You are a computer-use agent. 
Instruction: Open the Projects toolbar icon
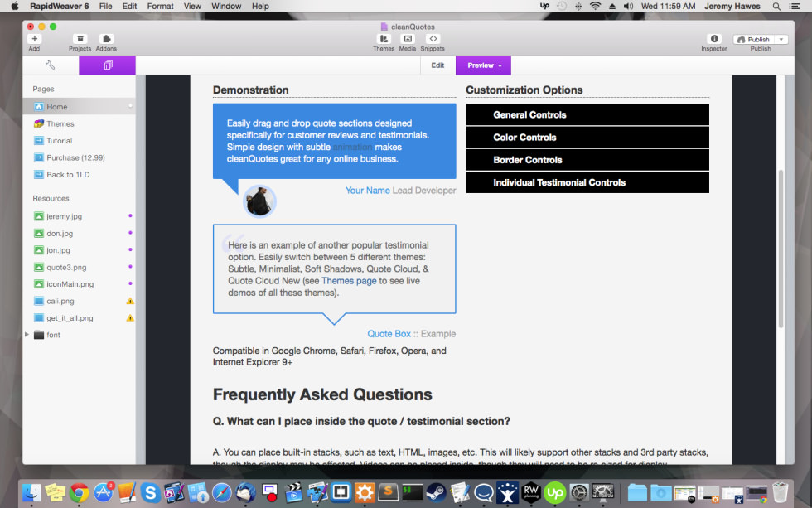80,39
